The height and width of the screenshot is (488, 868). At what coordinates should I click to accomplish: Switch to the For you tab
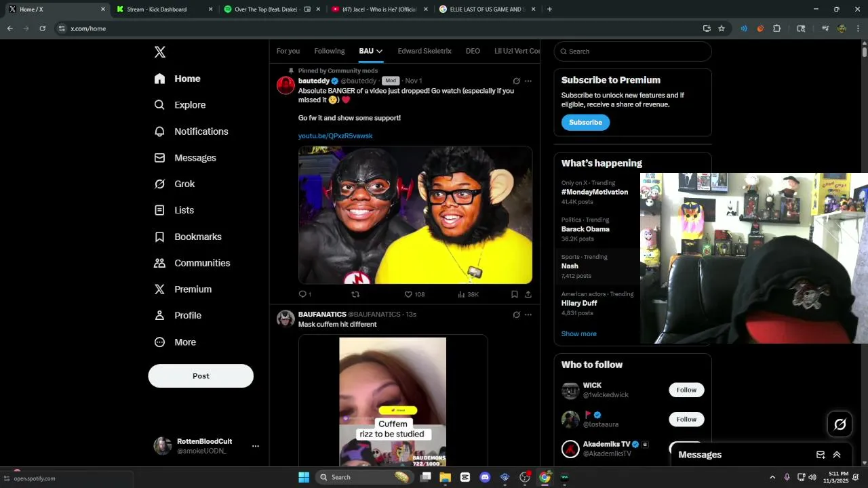[288, 51]
